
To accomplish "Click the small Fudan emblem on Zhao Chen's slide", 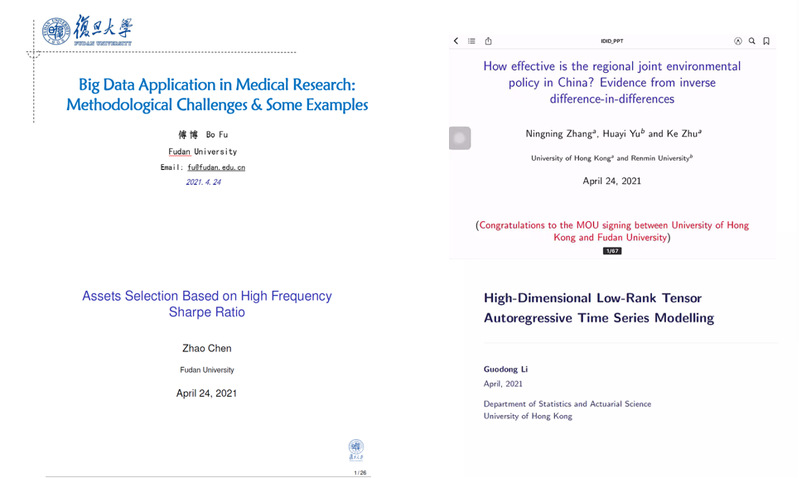I will pyautogui.click(x=356, y=447).
